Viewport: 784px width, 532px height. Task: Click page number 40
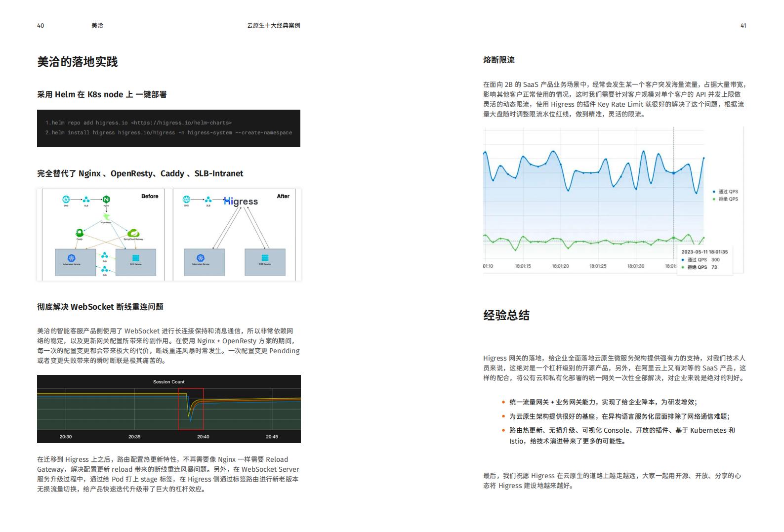(41, 26)
